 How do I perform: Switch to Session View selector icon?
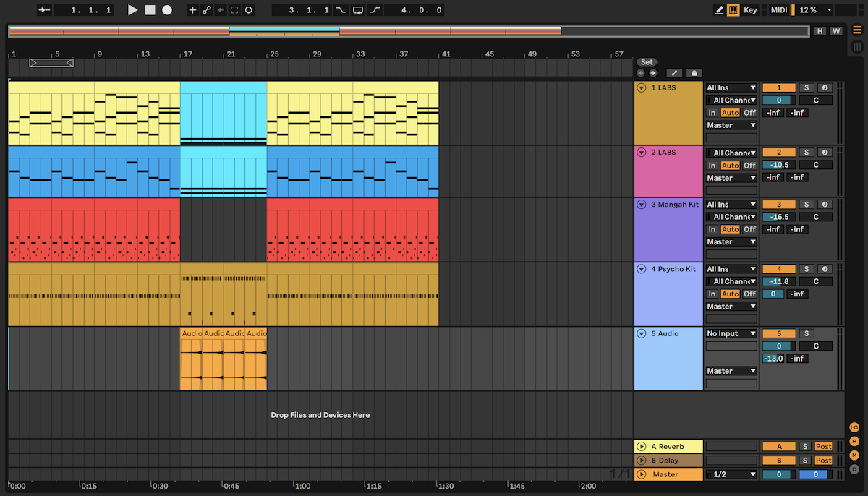[857, 48]
